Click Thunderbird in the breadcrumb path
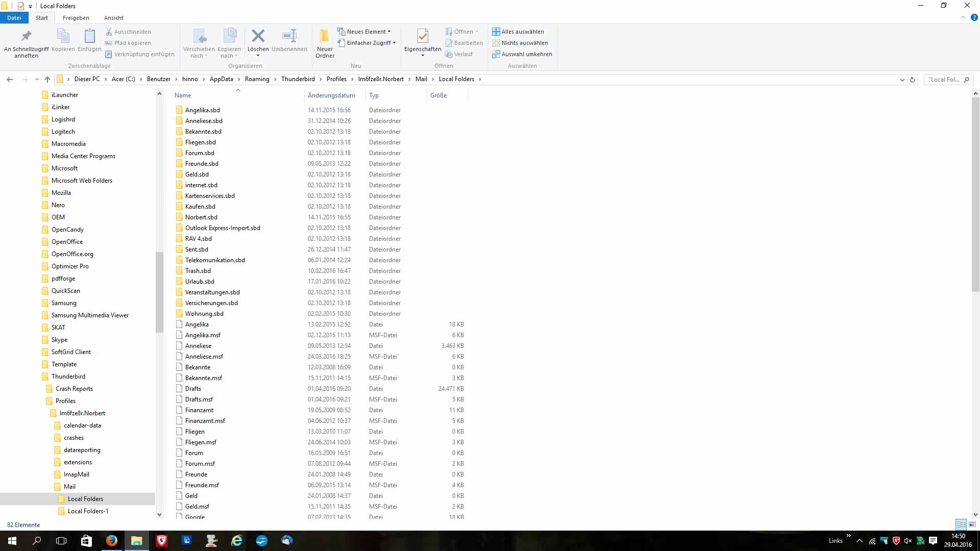Screen dimensions: 980x551 pos(298,79)
